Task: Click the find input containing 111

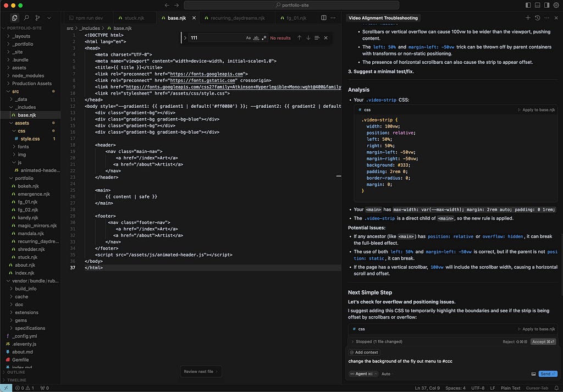Action: [x=217, y=38]
